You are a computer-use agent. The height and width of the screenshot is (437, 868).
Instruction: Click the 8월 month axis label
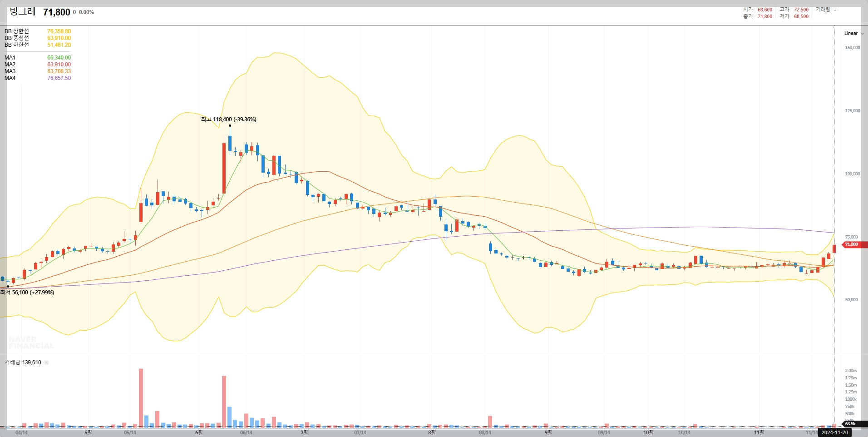pyautogui.click(x=432, y=433)
